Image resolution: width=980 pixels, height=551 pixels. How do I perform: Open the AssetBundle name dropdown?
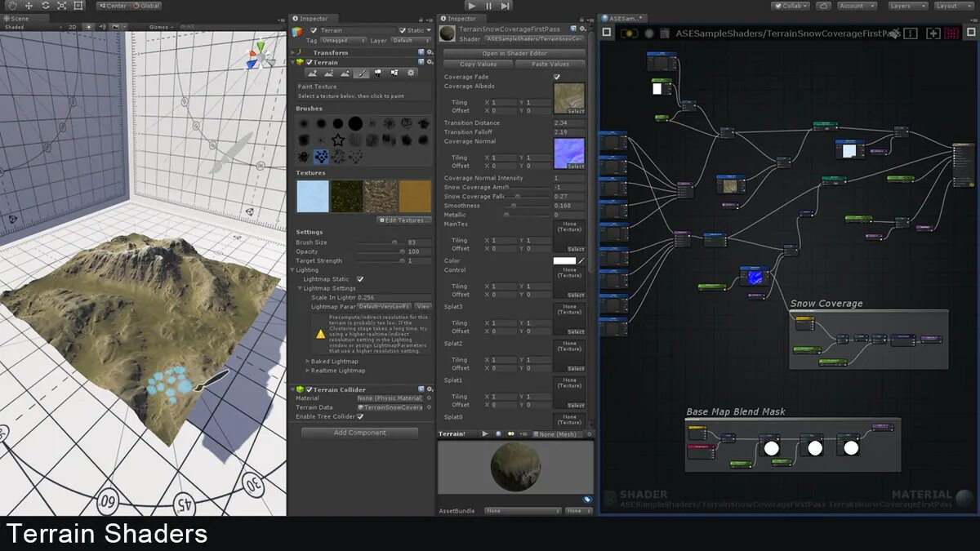522,511
